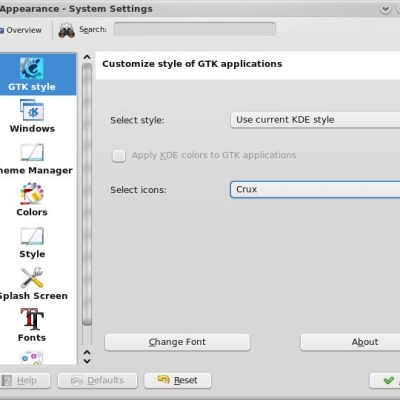Screen dimensions: 400x400
Task: Click the Overview toolbar item
Action: (21, 30)
